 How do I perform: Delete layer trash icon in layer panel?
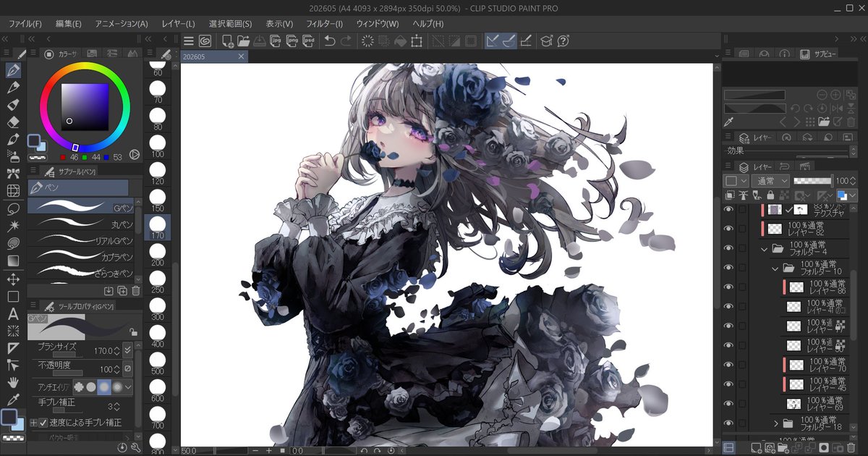pos(849,449)
